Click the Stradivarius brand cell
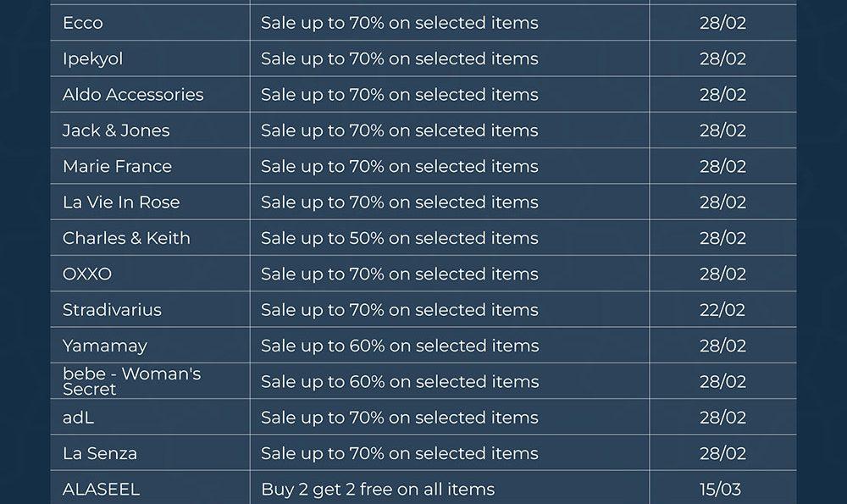This screenshot has width=847, height=504. (x=112, y=310)
